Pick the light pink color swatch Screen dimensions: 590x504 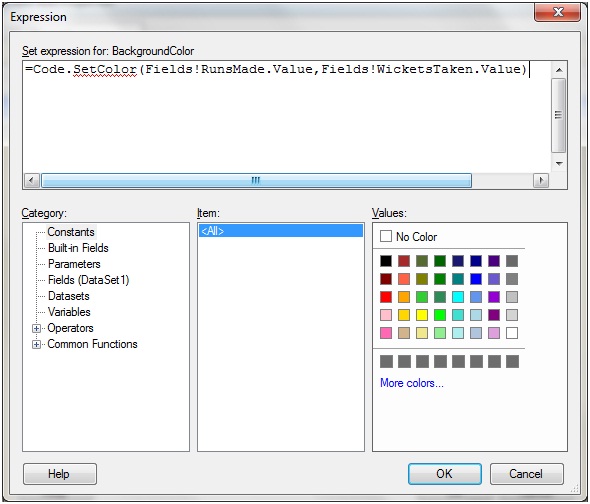tap(386, 315)
